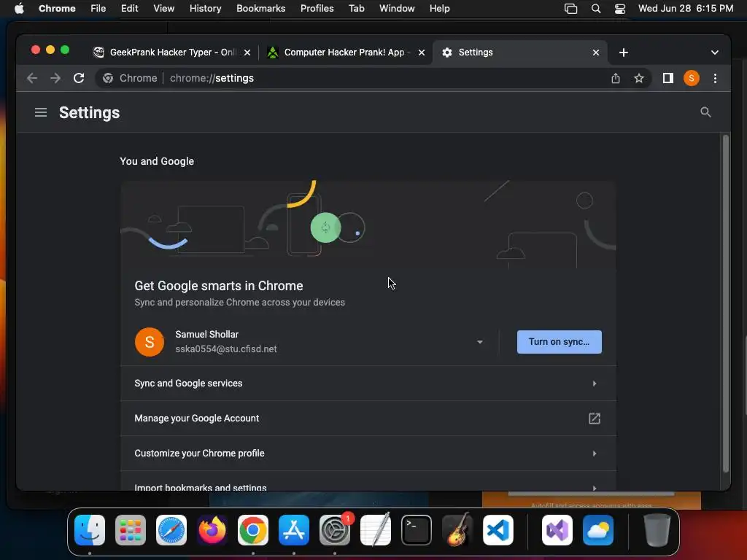Viewport: 747px width, 560px height.
Task: Close the Settings tab
Action: click(595, 52)
